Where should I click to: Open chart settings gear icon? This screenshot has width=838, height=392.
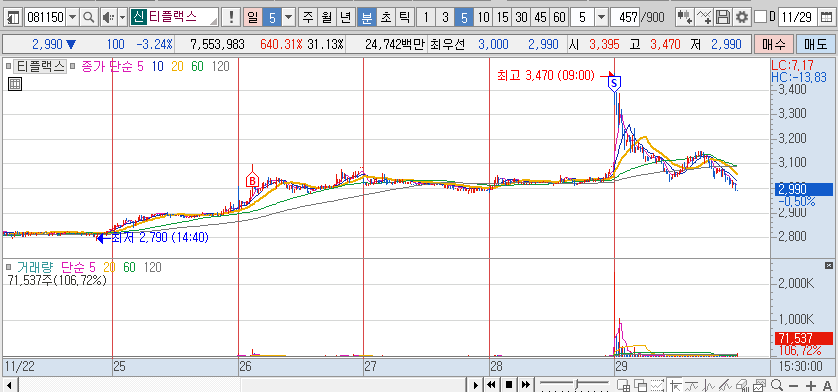[x=741, y=18]
